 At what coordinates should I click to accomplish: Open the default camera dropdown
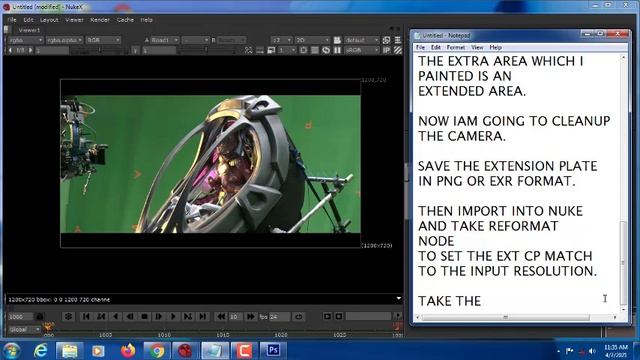(361, 40)
